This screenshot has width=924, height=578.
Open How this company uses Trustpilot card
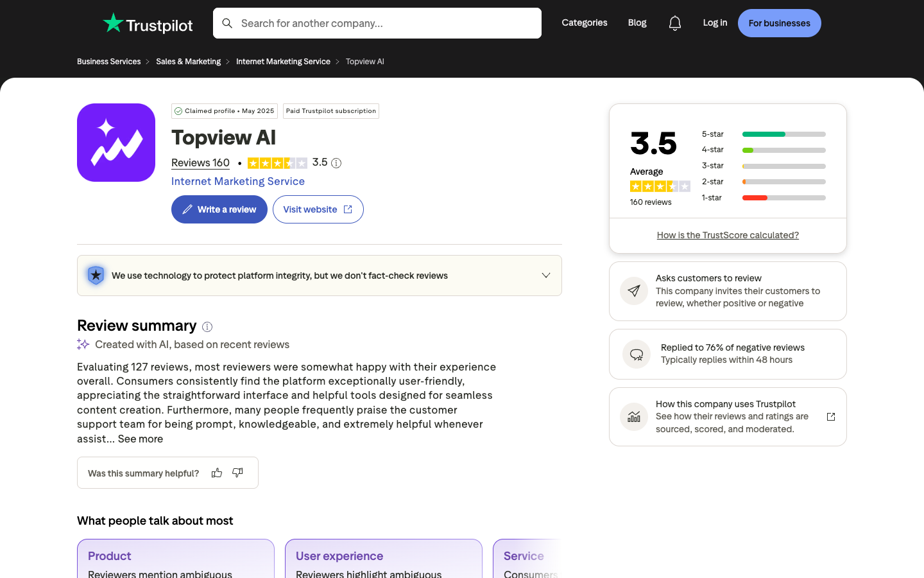[728, 417]
